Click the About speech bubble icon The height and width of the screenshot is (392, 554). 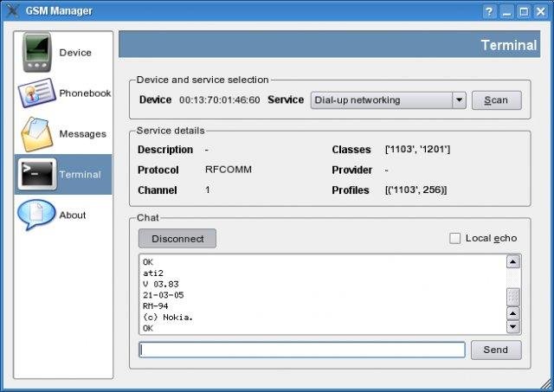36,215
